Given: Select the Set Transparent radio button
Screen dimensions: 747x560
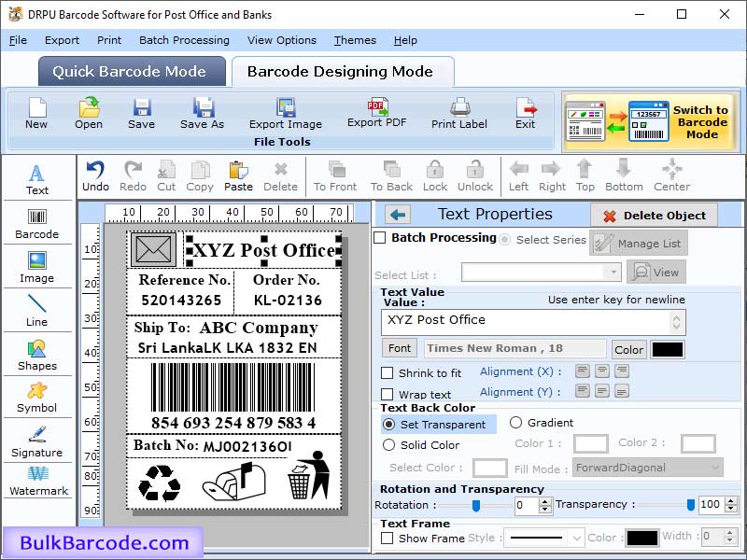Looking at the screenshot, I should coord(388,425).
